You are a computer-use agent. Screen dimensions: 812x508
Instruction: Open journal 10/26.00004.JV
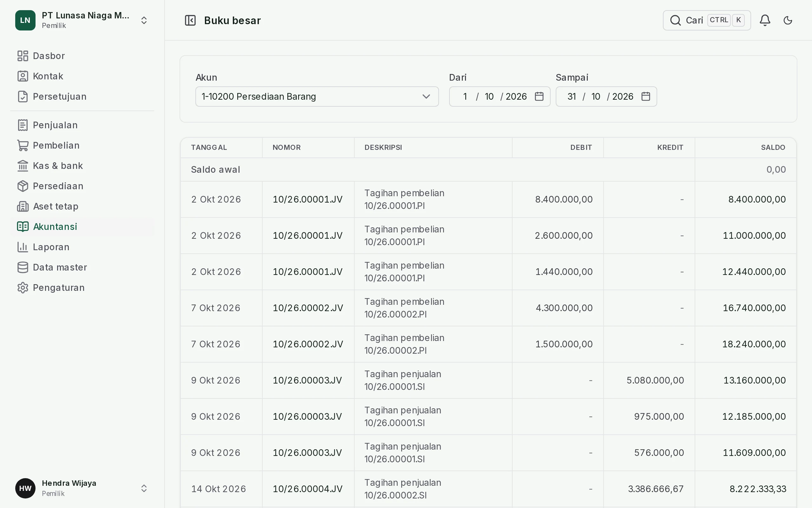tap(307, 489)
